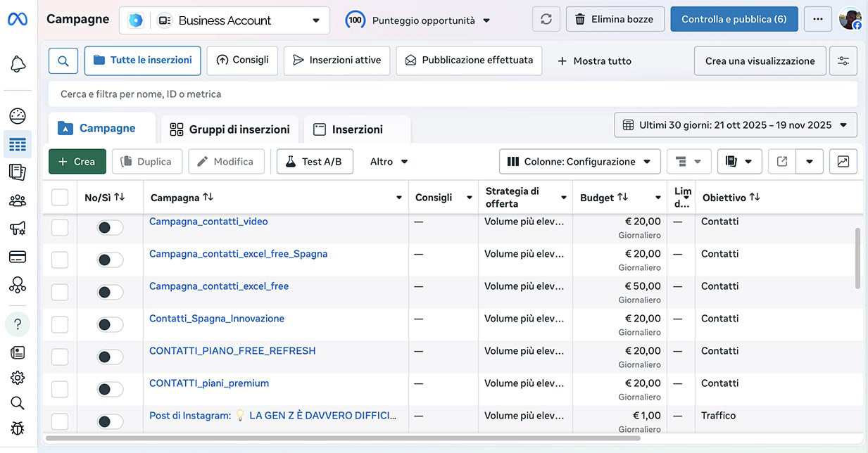Click the notifications bell icon in sidebar

[x=18, y=65]
